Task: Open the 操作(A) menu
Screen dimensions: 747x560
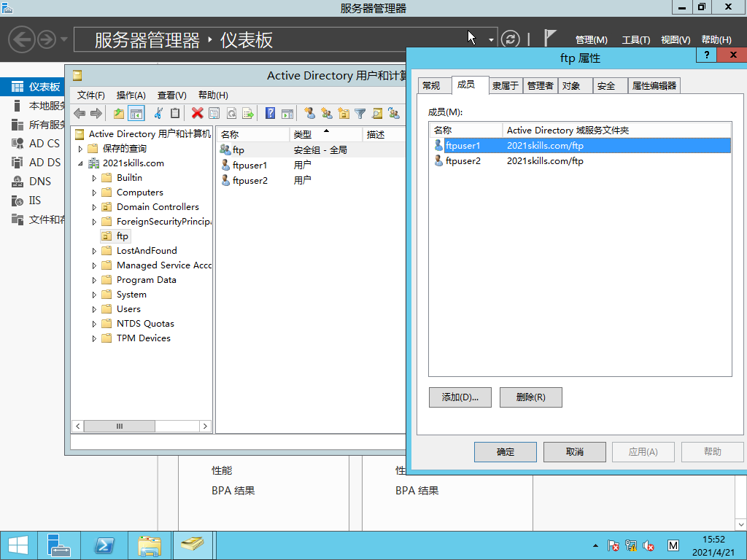Action: point(131,96)
